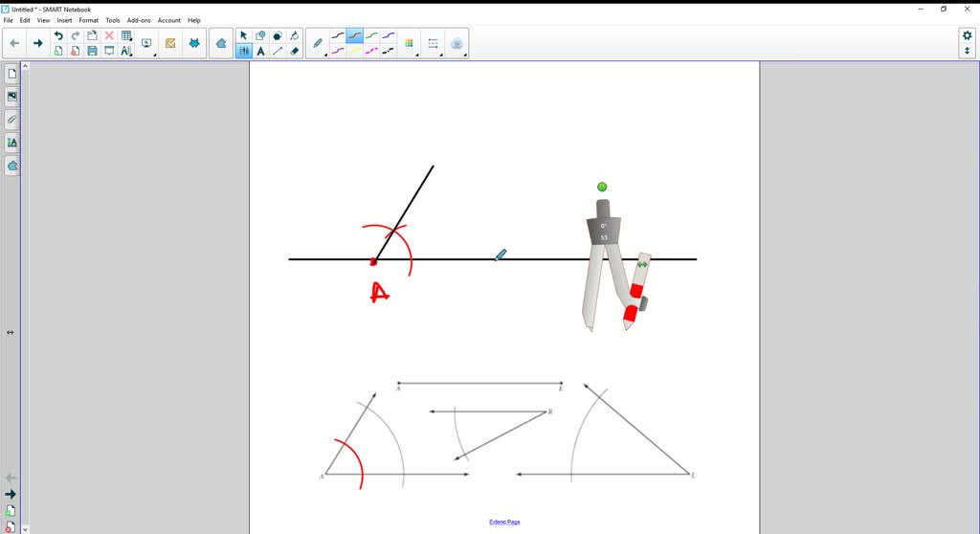The width and height of the screenshot is (980, 534).
Task: Open the text tool AI options
Action: [126, 51]
